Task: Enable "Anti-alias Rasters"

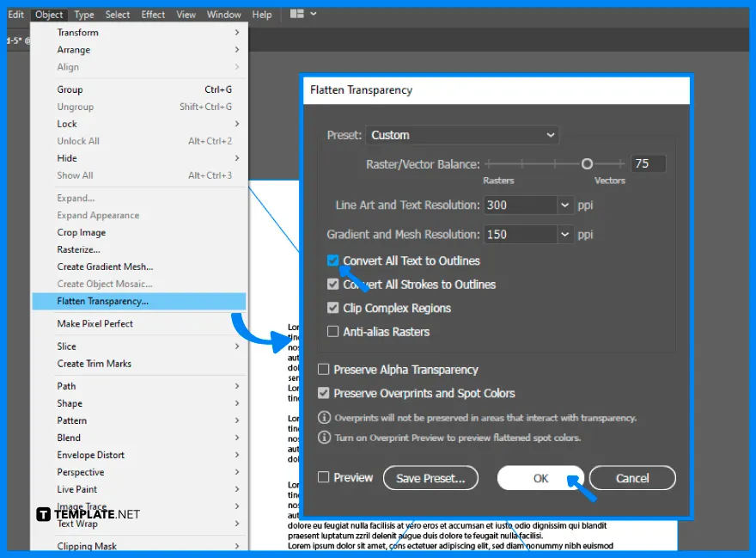Action: click(332, 331)
